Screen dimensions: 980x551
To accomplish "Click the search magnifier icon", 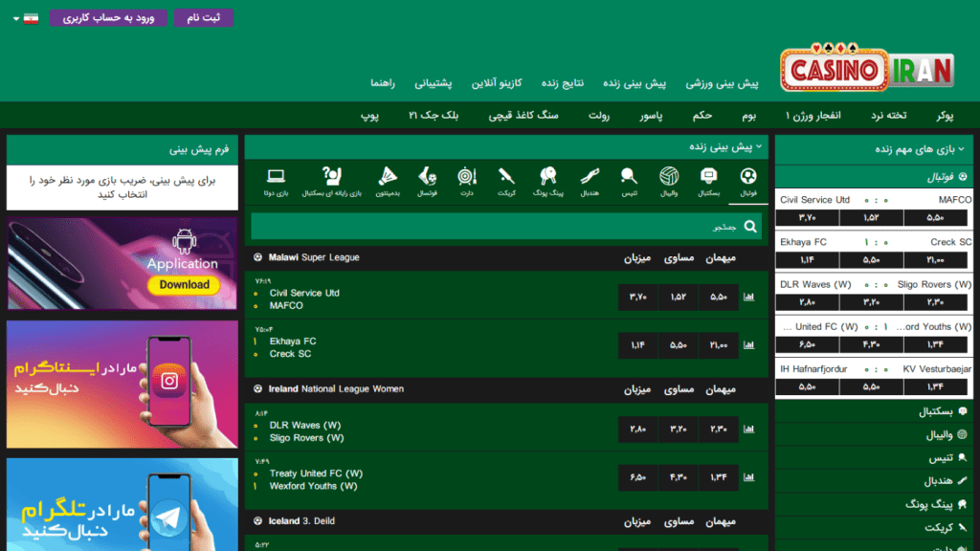I will 750,226.
